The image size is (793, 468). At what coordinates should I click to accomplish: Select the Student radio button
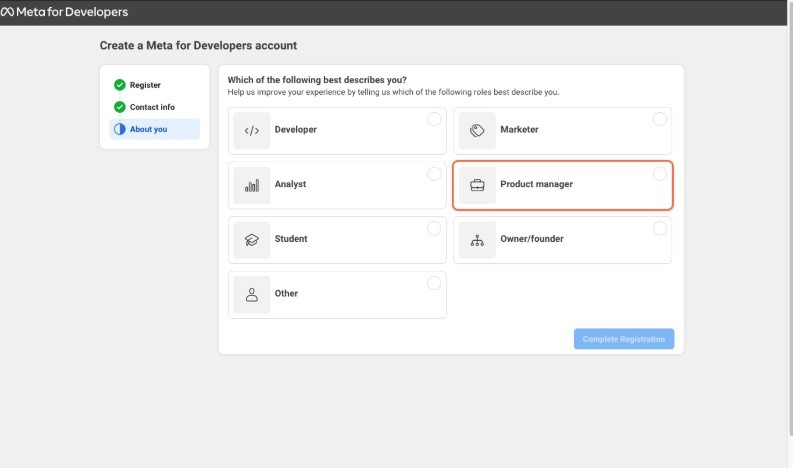434,228
